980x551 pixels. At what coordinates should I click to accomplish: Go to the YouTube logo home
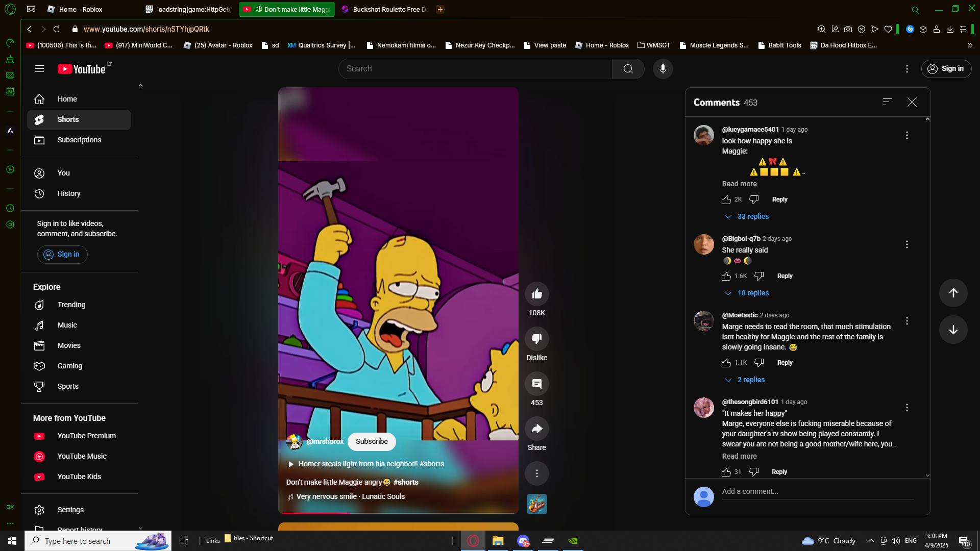82,69
